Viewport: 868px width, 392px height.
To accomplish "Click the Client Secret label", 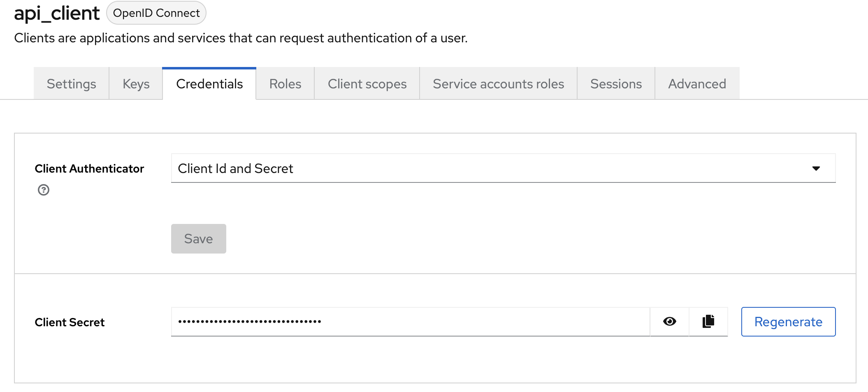I will coord(70,322).
